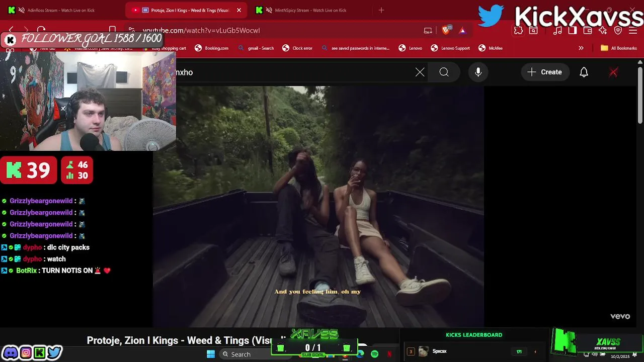Image resolution: width=644 pixels, height=362 pixels.
Task: Open YouTube notifications bell
Action: (584, 72)
